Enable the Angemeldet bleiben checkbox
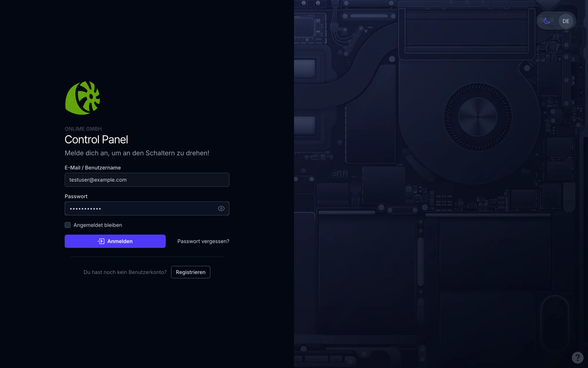 (x=68, y=225)
